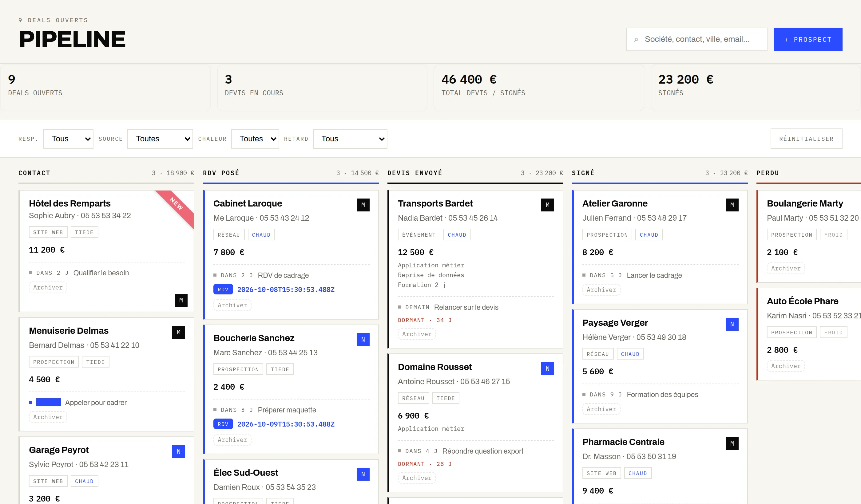This screenshot has width=861, height=504.
Task: Click the N badge on Domaine Rousset card
Action: click(x=547, y=368)
